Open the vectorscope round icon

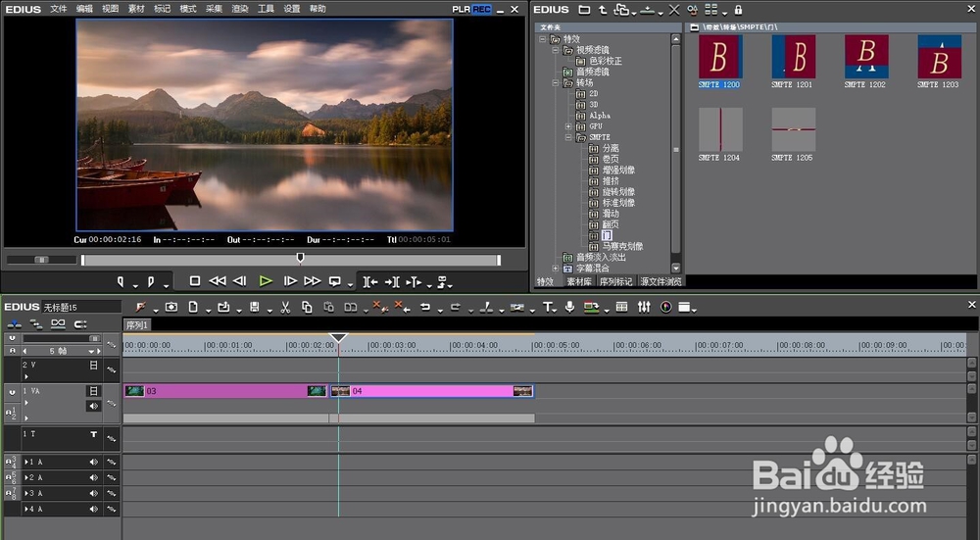(665, 307)
